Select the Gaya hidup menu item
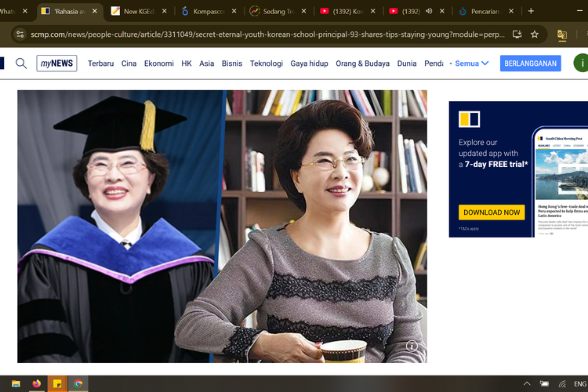 [309, 64]
